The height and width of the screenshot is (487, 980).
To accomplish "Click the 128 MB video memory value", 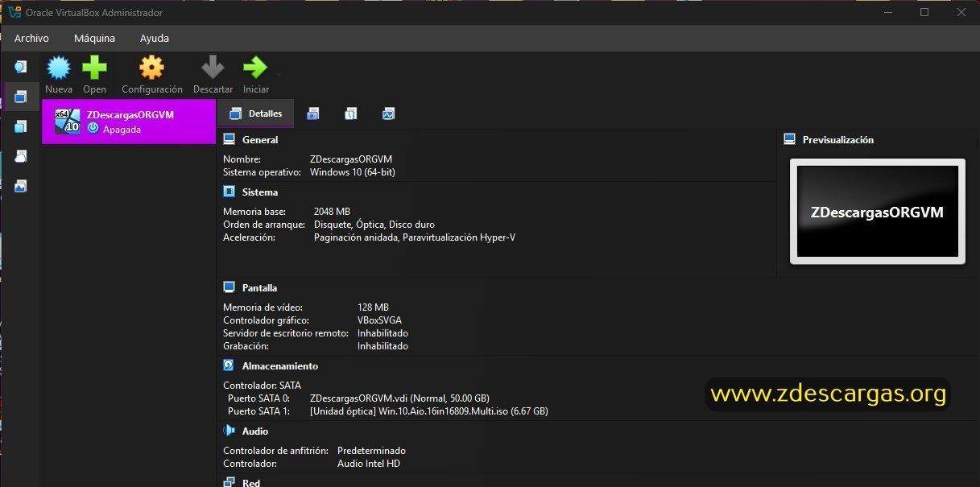I will point(373,307).
